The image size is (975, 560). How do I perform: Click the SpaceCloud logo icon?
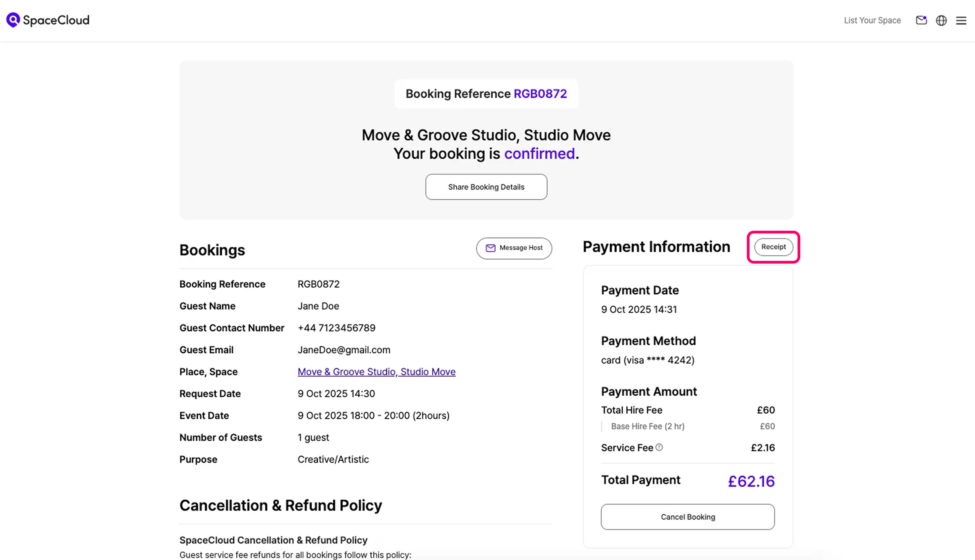coord(13,20)
